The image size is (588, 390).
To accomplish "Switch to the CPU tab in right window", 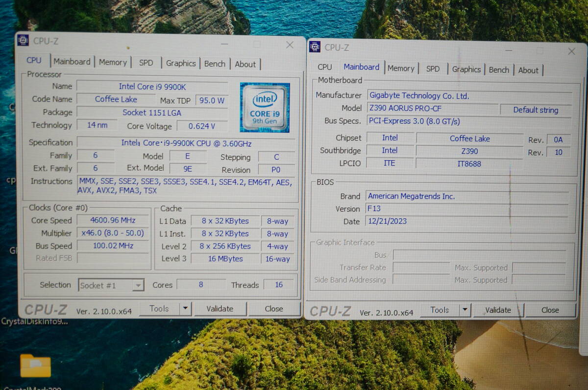I will point(324,67).
